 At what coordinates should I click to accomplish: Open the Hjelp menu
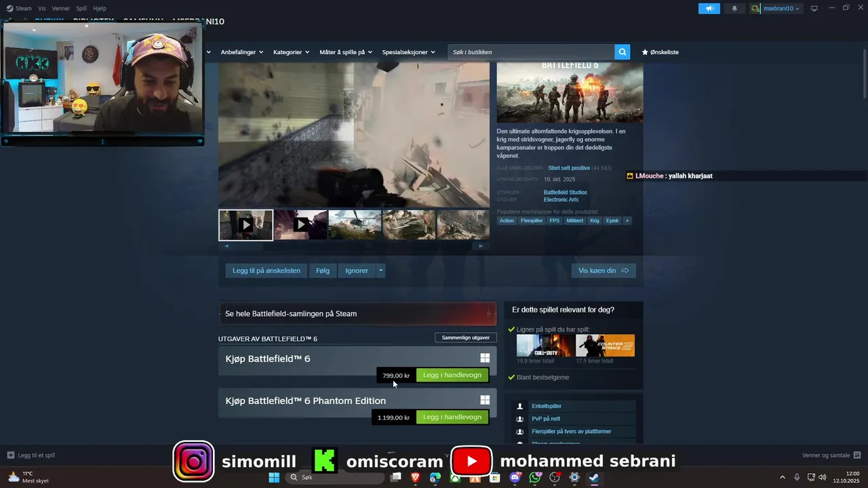click(x=100, y=8)
